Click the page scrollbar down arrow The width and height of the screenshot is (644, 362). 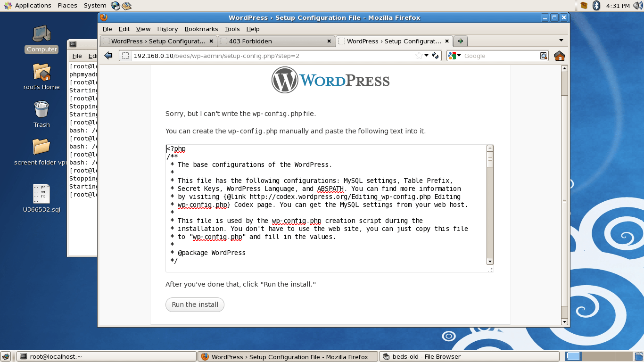pos(564,322)
